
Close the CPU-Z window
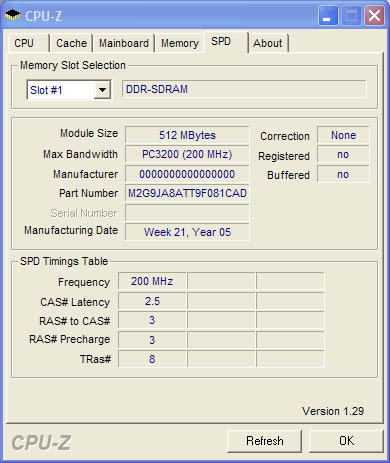(374, 16)
